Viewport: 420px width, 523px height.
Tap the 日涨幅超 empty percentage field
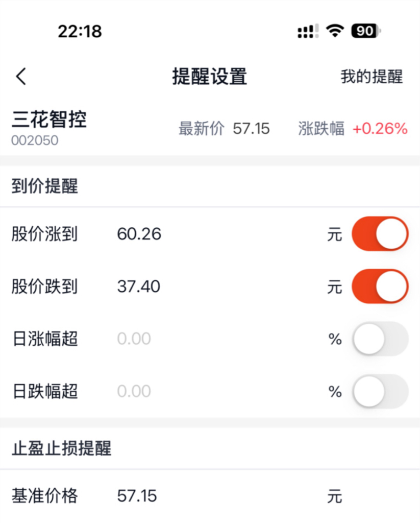tap(134, 339)
